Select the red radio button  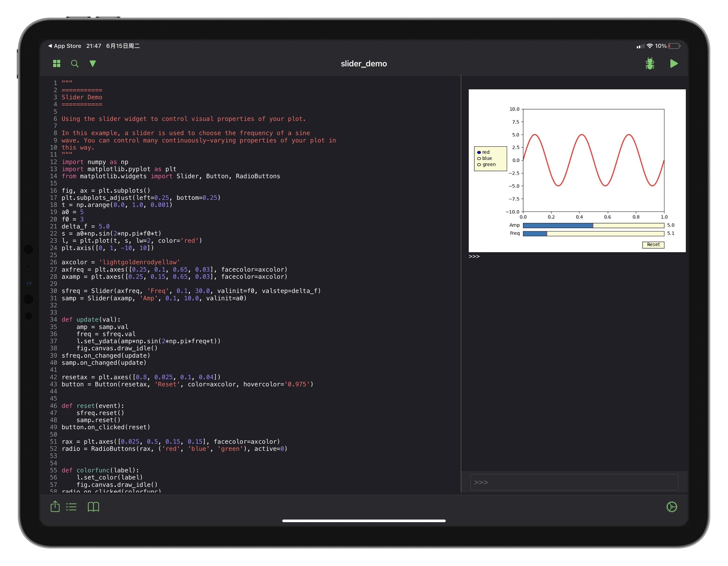[x=479, y=152]
